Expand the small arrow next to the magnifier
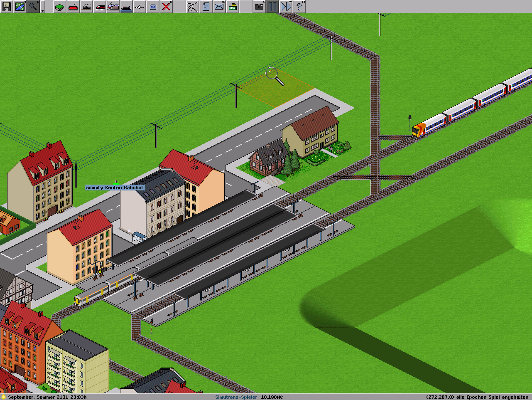 point(43,7)
